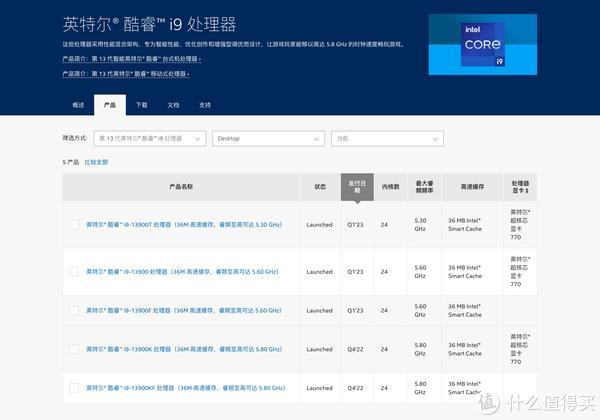Screen dimensions: 600x420
Task: Sort by 高速缓存 column header
Action: coord(472,187)
